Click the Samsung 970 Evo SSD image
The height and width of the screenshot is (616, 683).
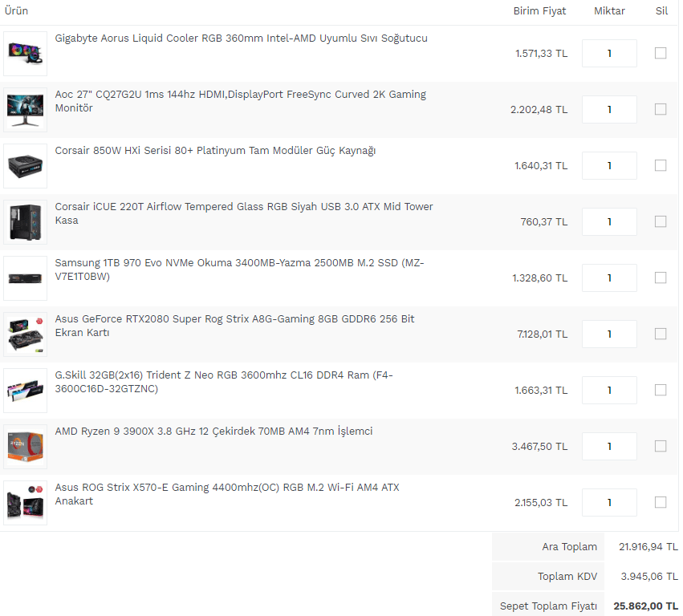click(25, 278)
